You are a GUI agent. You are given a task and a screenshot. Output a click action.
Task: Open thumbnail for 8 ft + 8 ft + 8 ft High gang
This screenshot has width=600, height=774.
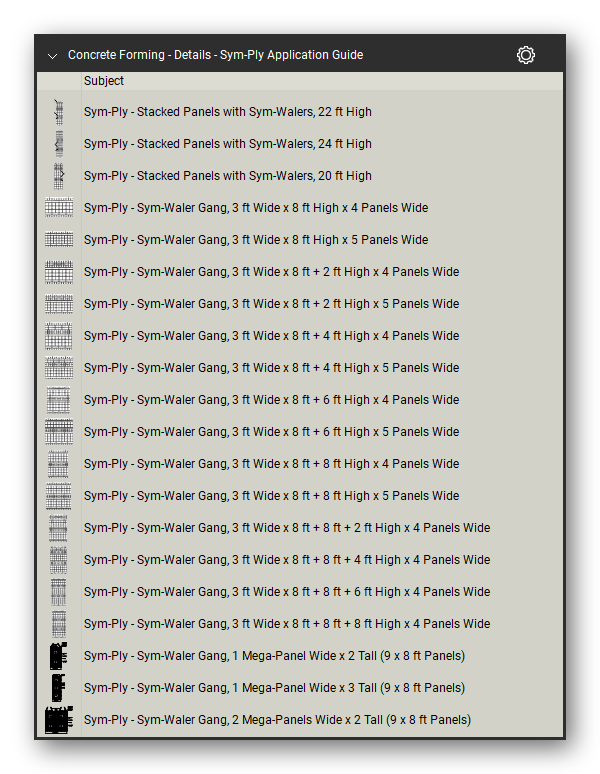58,624
